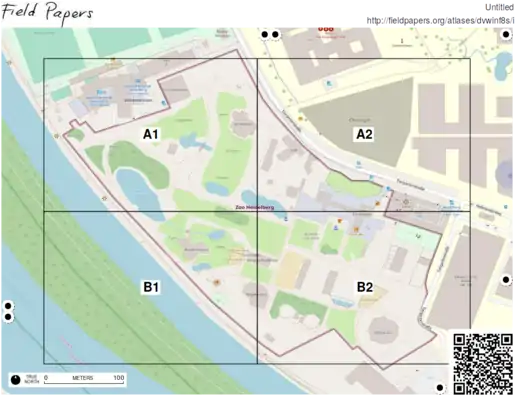Click the registration dot on the right map edge
Screen dimensions: 518x400
coord(506,280)
